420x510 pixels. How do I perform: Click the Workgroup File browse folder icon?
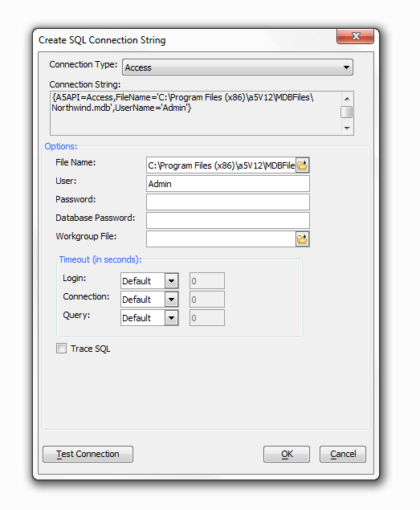coord(302,239)
